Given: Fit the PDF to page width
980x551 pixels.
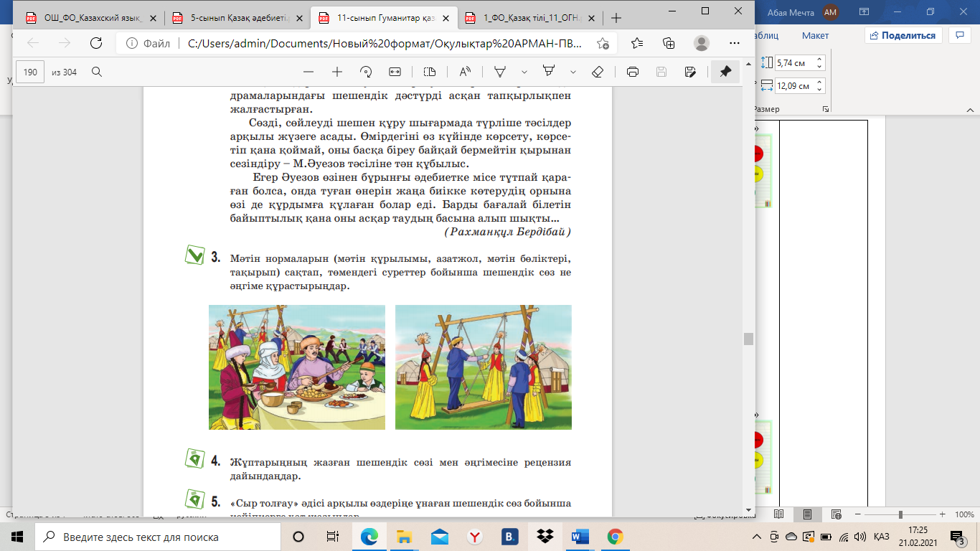Looking at the screenshot, I should (395, 72).
